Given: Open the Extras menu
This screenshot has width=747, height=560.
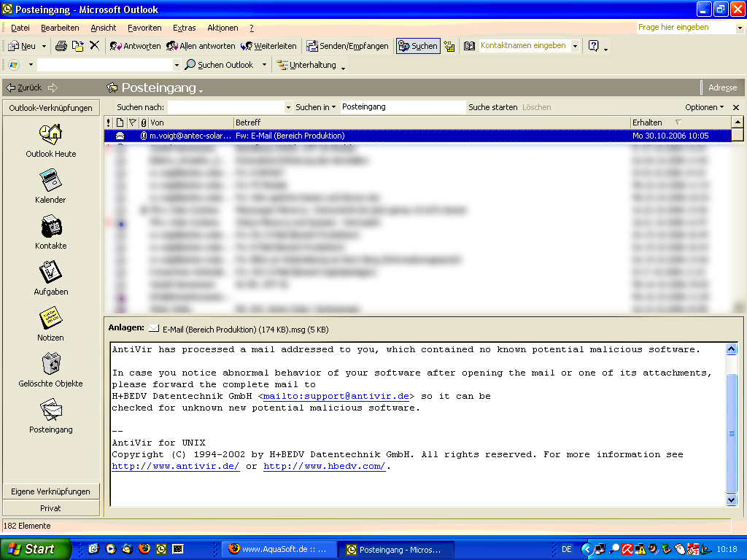Looking at the screenshot, I should coord(184,28).
